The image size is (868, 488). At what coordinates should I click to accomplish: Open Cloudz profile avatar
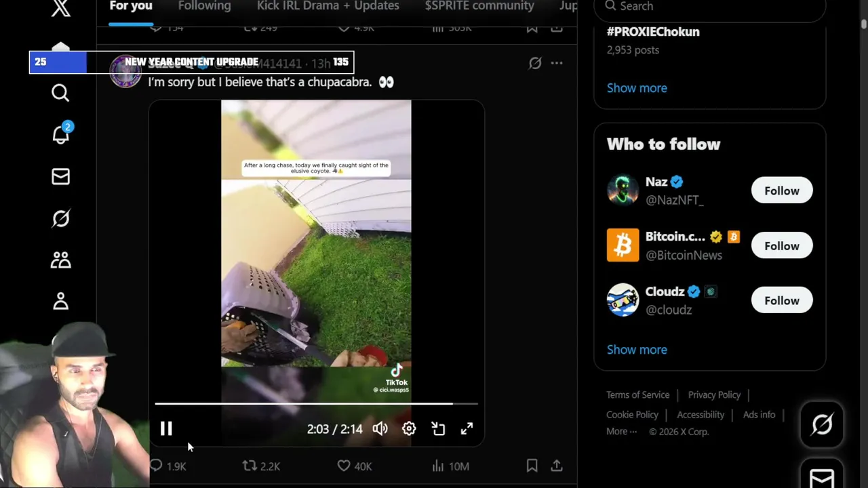[623, 300]
